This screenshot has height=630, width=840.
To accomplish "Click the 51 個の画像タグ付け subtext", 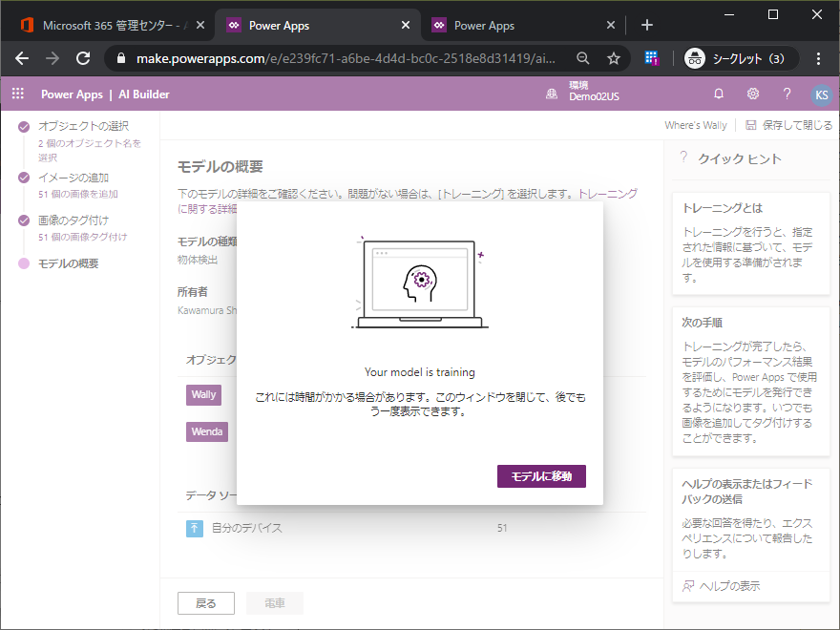I will 82,237.
